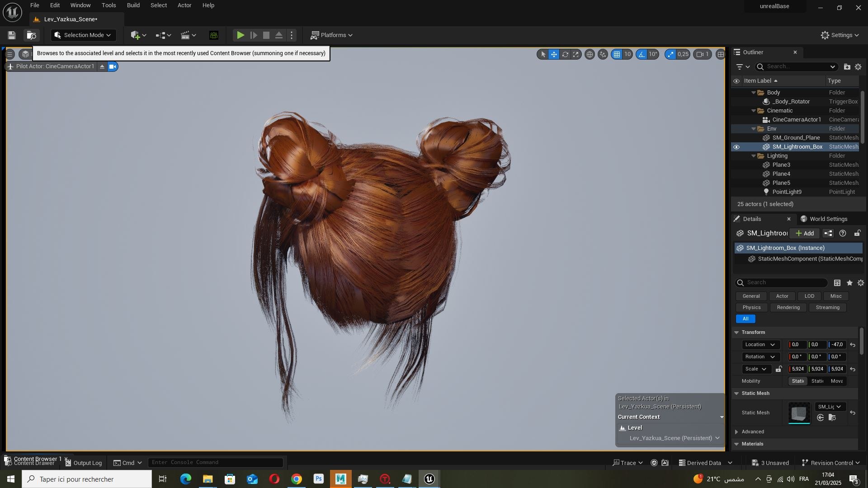Collapse the Env folder in Outliner

754,129
